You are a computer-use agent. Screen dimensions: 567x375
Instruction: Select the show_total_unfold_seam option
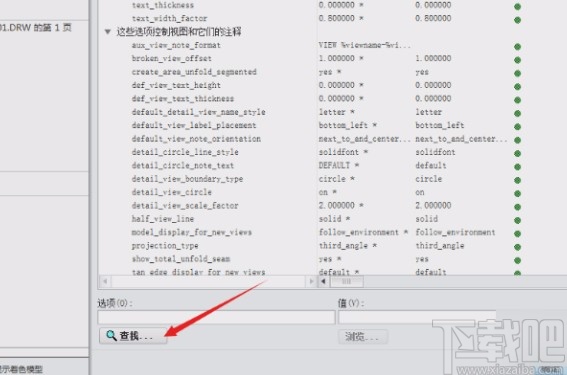(x=181, y=259)
